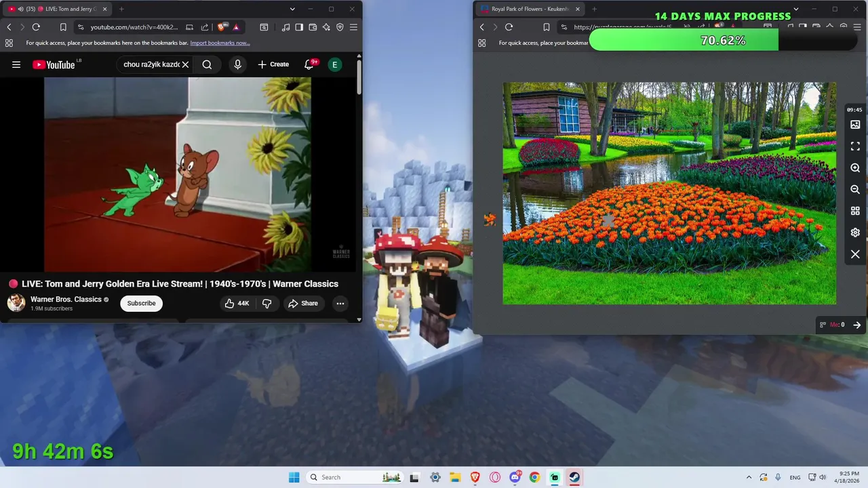Screen dimensions: 868x488
Task: Dislike the Tom and Jerry video
Action: (267, 303)
